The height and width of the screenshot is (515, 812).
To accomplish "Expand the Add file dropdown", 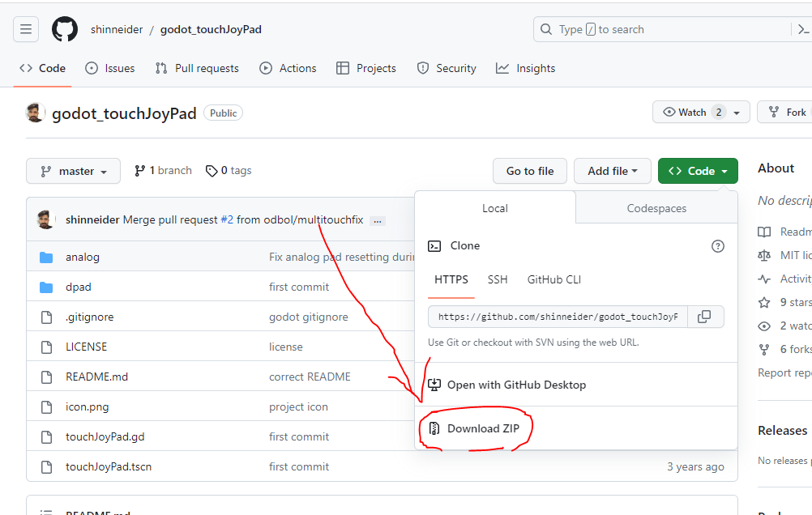I will pyautogui.click(x=612, y=171).
